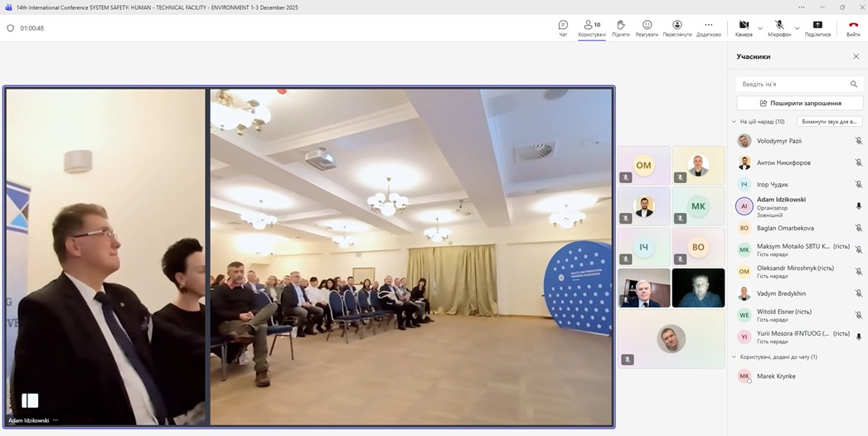Click the shield icon beside the timer
Viewport: 868px width, 436px height.
(11, 28)
